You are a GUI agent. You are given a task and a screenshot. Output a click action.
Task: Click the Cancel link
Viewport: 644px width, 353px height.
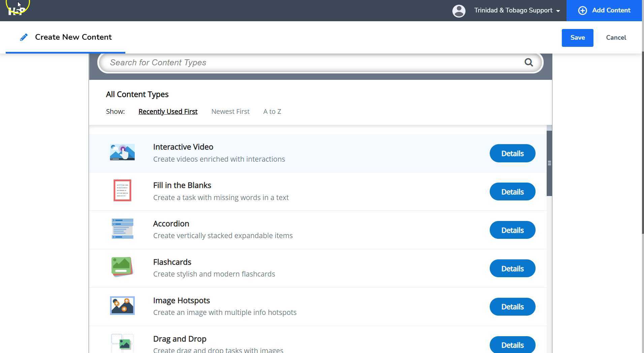coord(616,38)
